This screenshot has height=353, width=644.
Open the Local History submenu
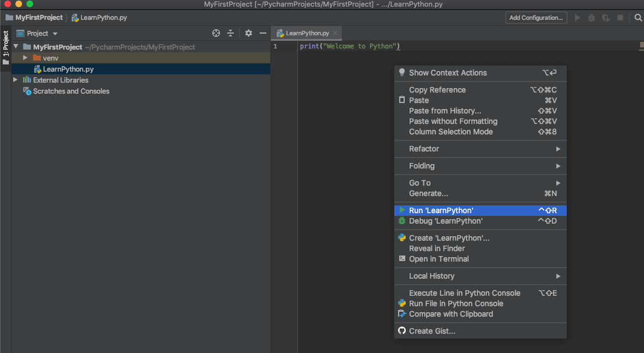point(480,276)
